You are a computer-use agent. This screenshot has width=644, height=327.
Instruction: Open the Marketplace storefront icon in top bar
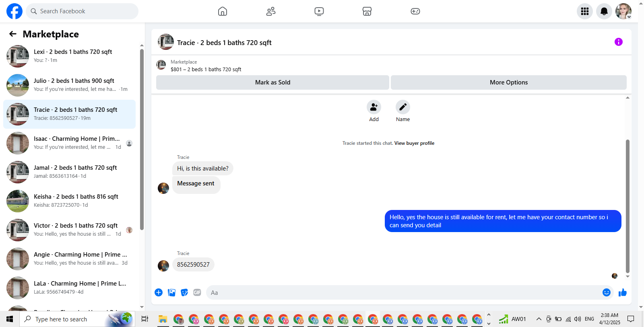pyautogui.click(x=367, y=11)
